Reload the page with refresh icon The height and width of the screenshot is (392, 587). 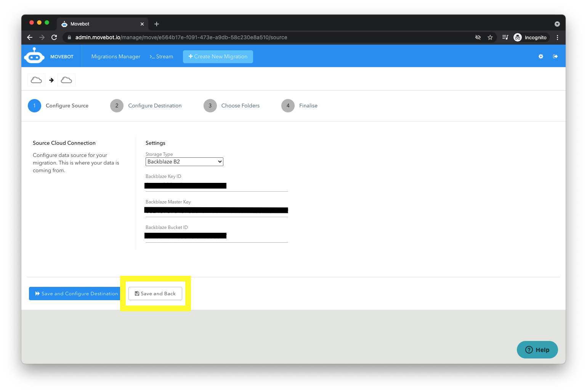(54, 37)
